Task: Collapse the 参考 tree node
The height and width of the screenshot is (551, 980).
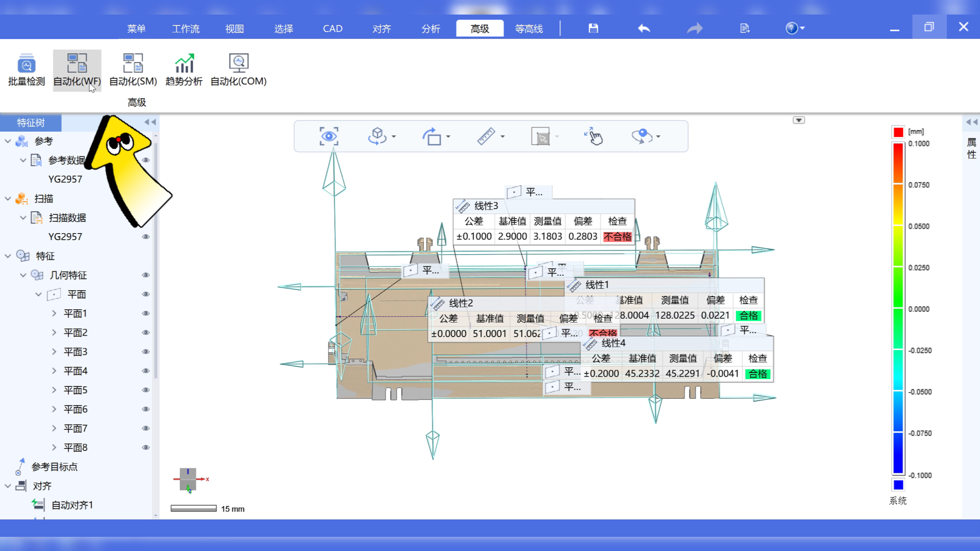Action: [x=8, y=141]
